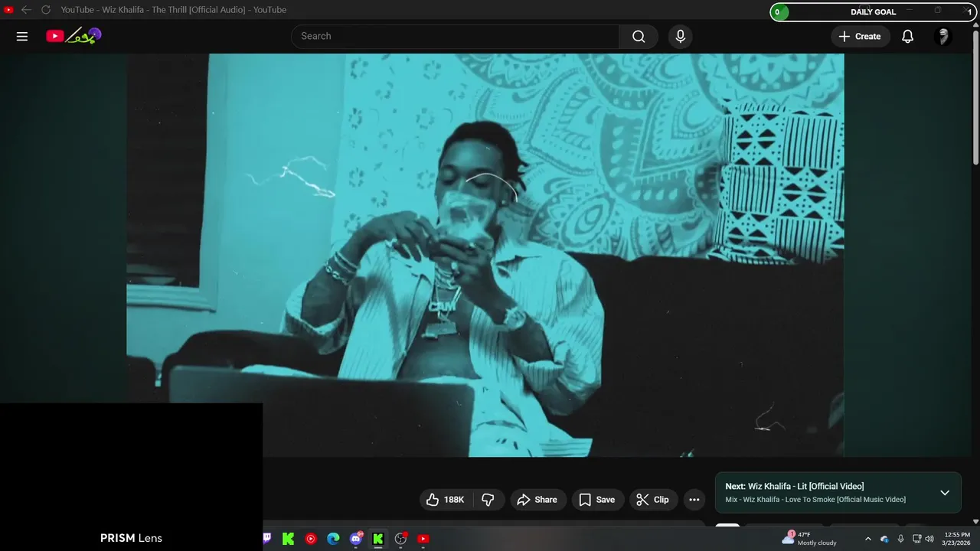Click the Create button

coord(859,36)
